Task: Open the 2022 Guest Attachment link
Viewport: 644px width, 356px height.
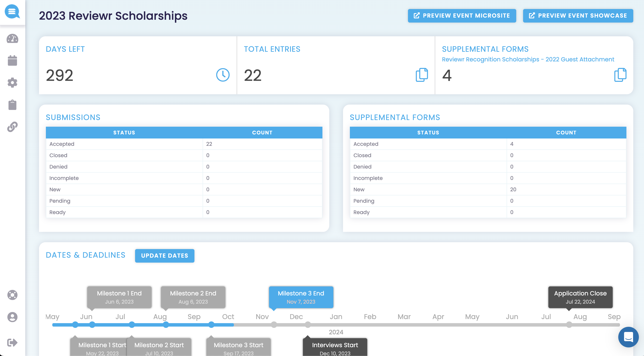Action: [528, 59]
